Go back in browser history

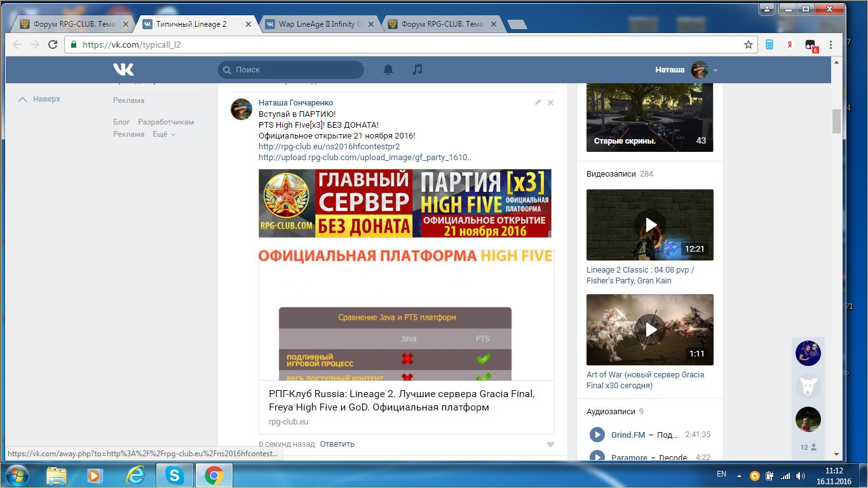(x=17, y=44)
